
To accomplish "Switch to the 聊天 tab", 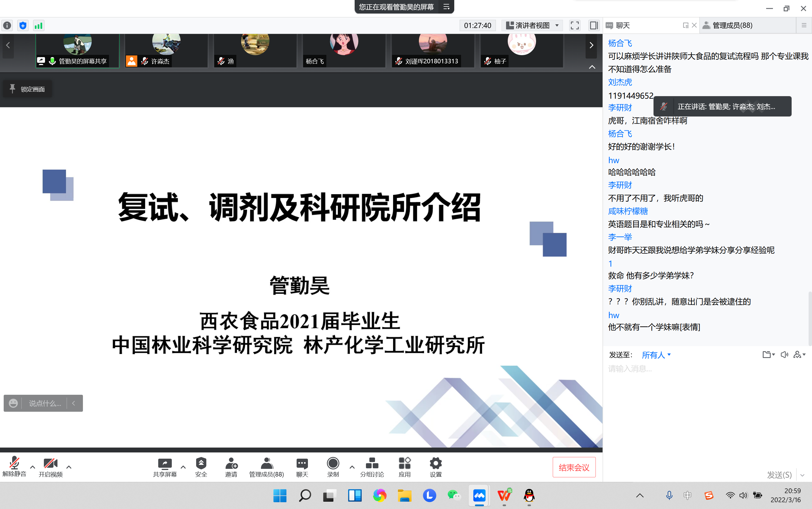I will tap(622, 25).
